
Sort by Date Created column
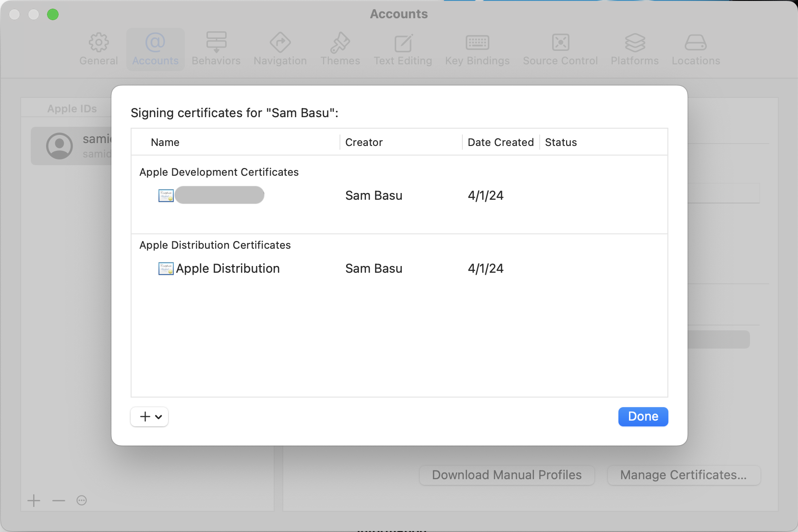pyautogui.click(x=501, y=142)
